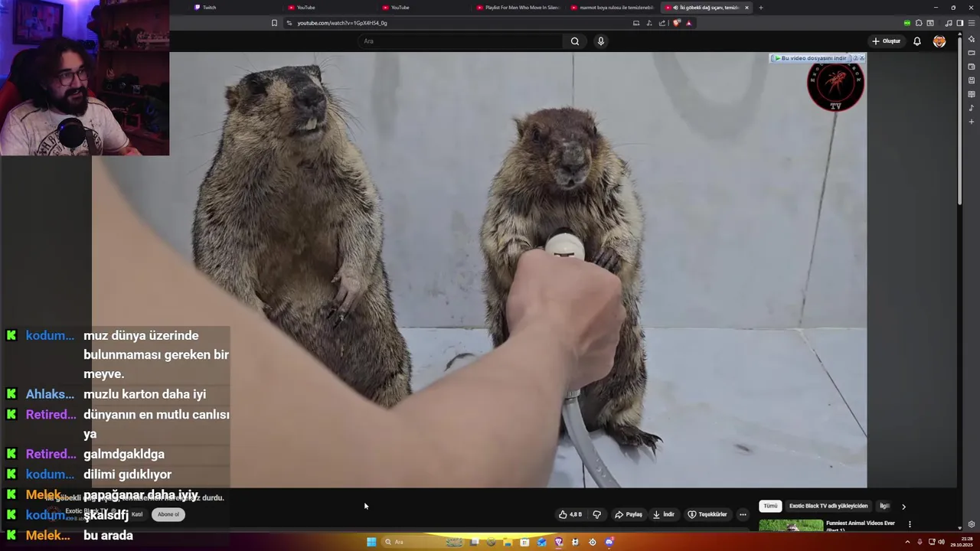Select the Tümü filter chip
This screenshot has width=980, height=551.
point(770,506)
